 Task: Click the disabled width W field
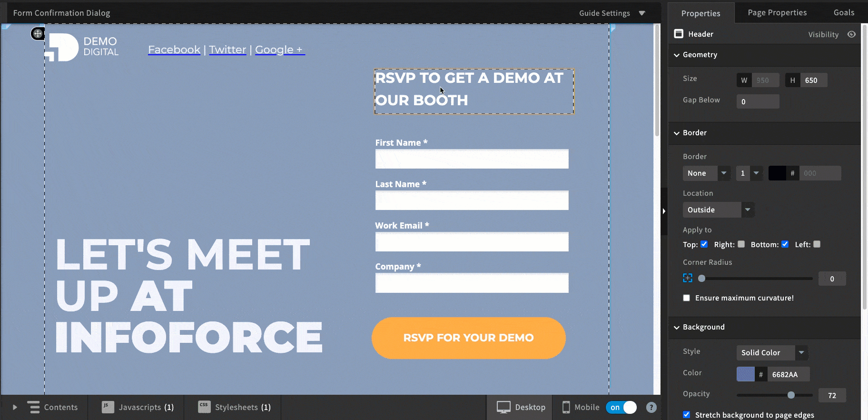(765, 80)
